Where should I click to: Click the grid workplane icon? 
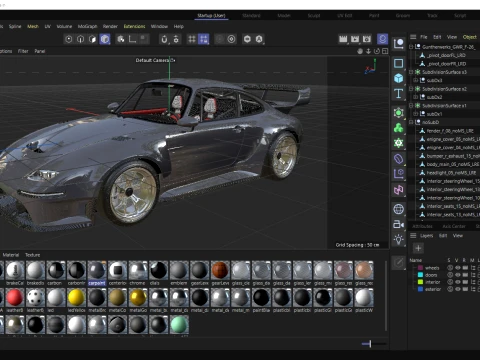coord(192,39)
